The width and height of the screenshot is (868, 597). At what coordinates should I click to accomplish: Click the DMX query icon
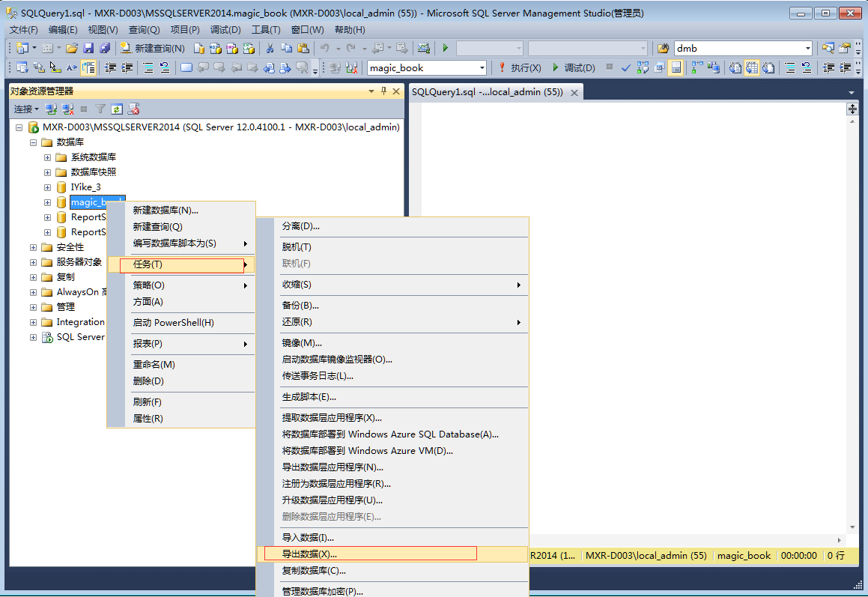[232, 48]
